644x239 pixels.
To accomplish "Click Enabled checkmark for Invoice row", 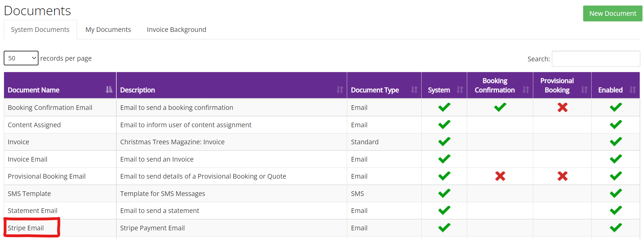I will [x=616, y=142].
